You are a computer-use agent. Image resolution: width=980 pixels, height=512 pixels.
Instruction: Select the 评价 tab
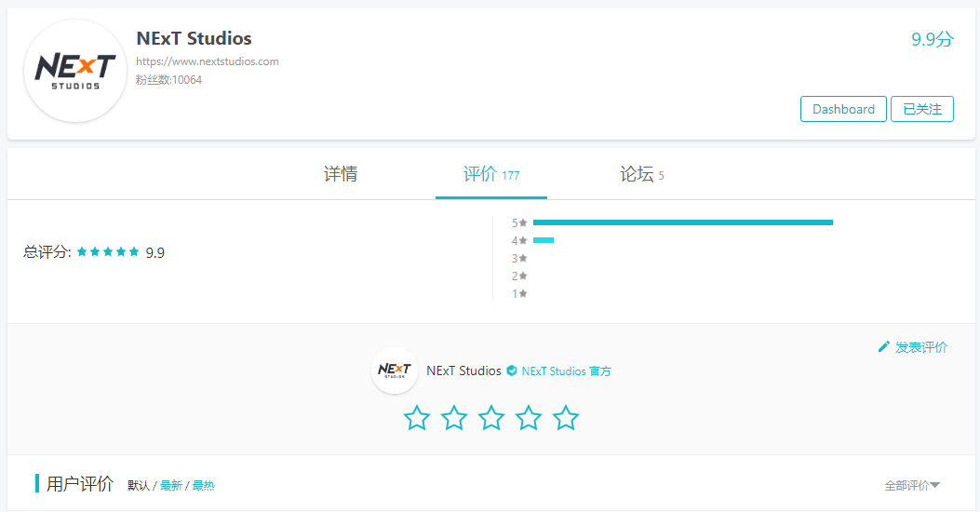click(x=490, y=174)
